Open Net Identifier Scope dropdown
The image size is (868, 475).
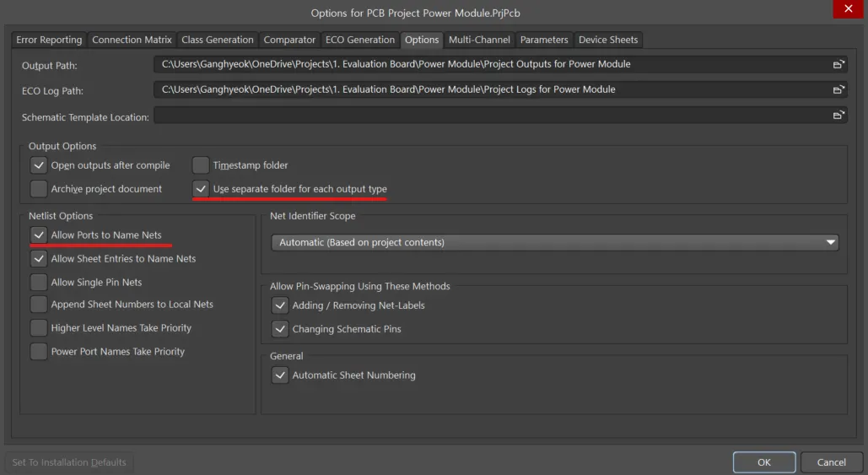(555, 242)
